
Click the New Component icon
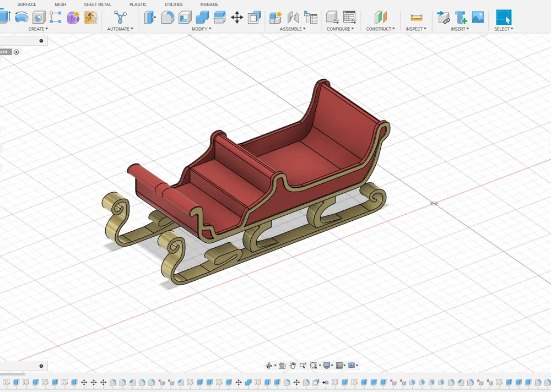coord(275,17)
